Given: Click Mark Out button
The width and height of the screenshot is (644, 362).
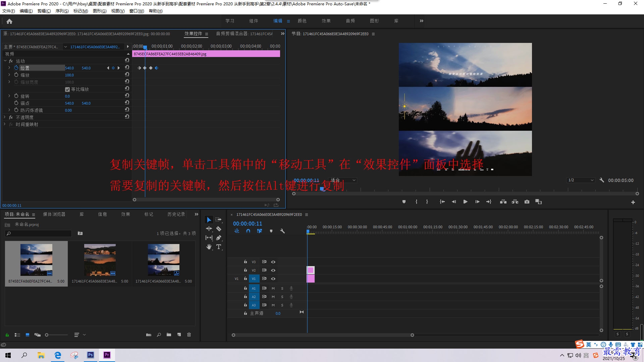Looking at the screenshot, I should (x=427, y=202).
